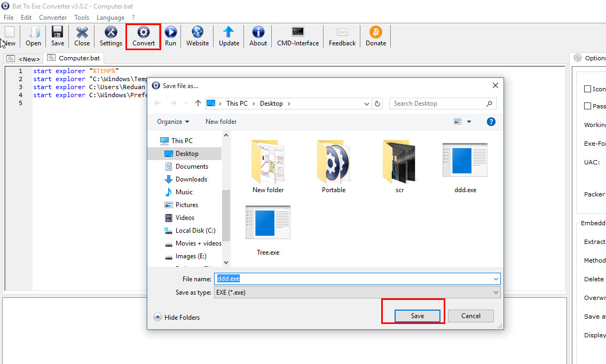
Task: Launch the CMD-Interface toolbar icon
Action: pos(298,31)
